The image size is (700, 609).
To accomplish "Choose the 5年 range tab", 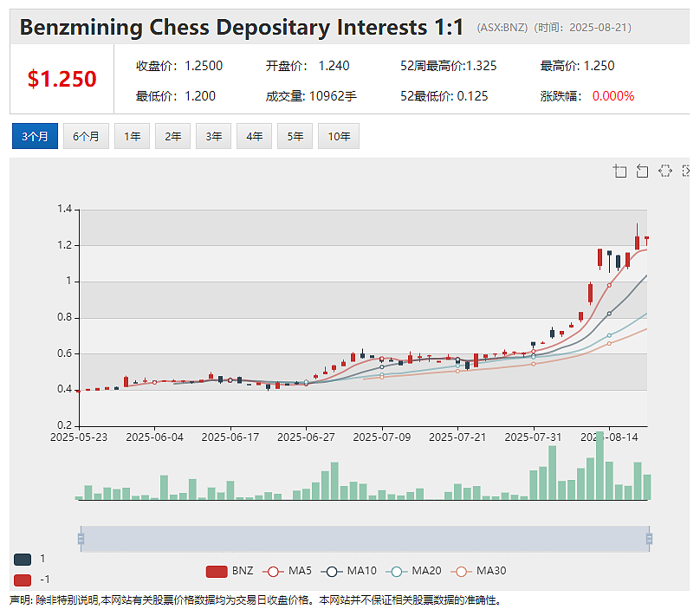I will click(x=295, y=136).
